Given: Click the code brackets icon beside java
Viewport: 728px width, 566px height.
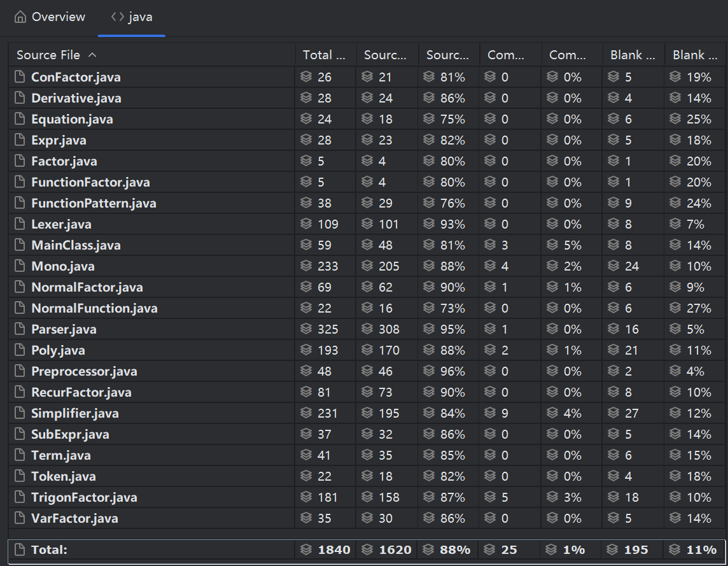Looking at the screenshot, I should click(117, 17).
